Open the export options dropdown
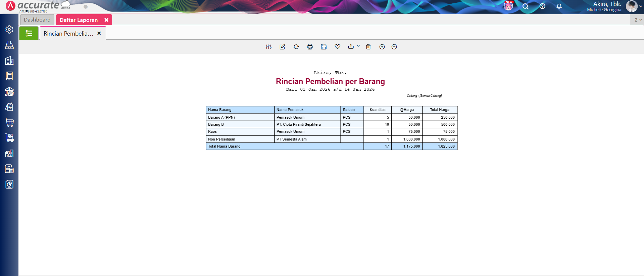This screenshot has height=276, width=644. [x=354, y=46]
